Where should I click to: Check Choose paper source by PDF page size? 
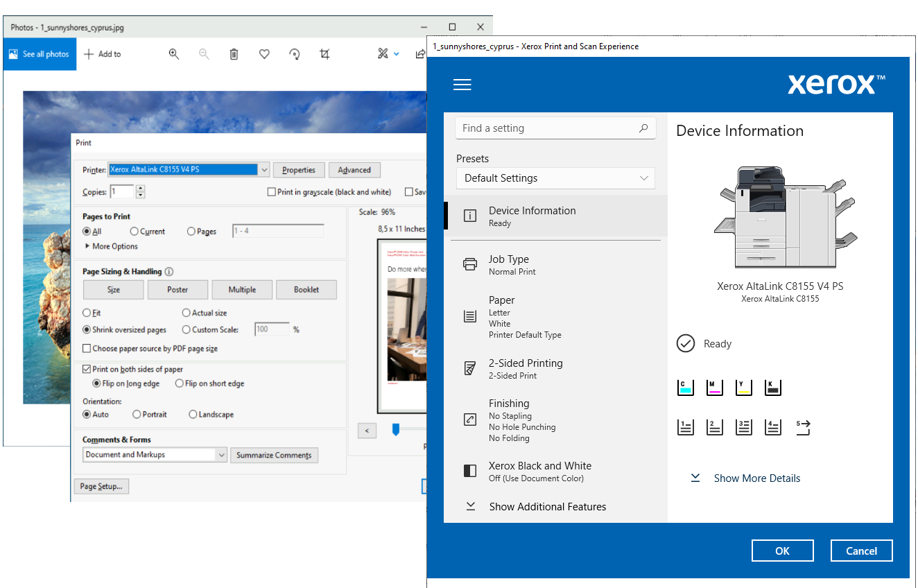[87, 349]
